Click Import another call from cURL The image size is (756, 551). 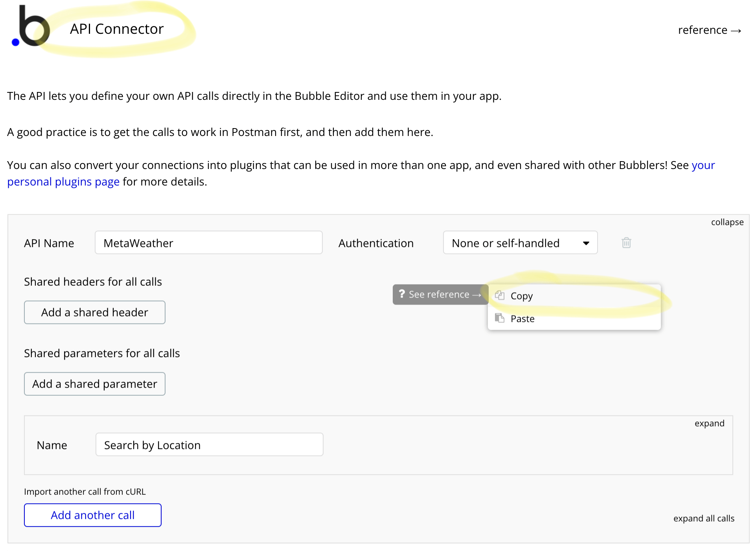[x=85, y=492]
